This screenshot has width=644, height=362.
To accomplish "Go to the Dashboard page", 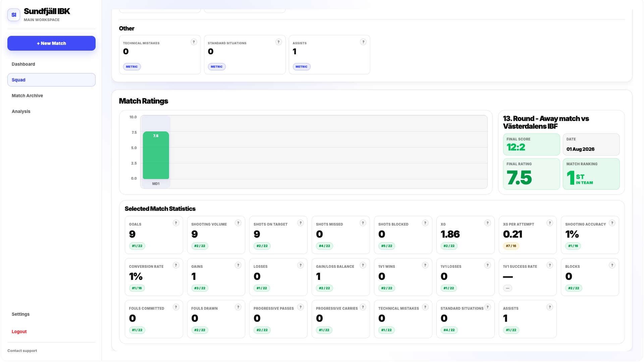I will tap(51, 64).
